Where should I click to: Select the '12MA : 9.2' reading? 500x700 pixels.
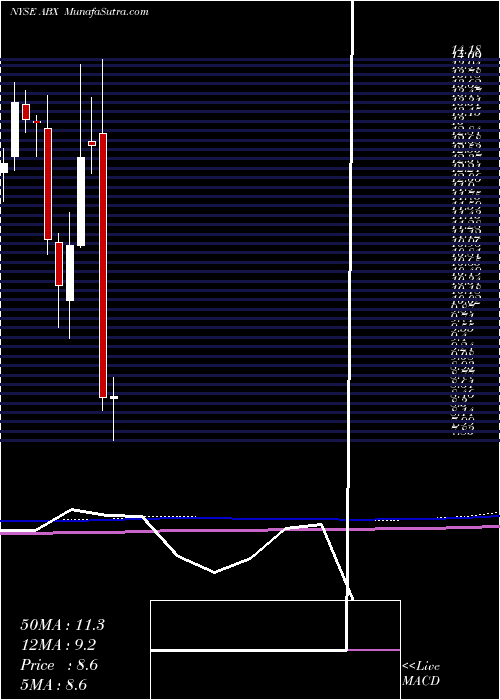pyautogui.click(x=58, y=645)
